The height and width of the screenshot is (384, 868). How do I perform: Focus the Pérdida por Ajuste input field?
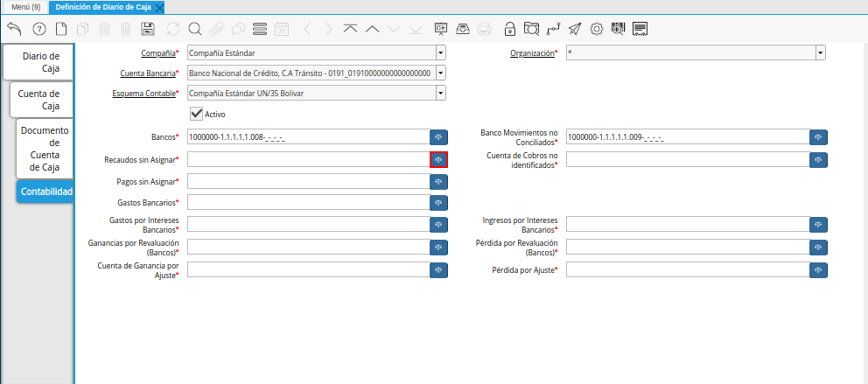[688, 269]
